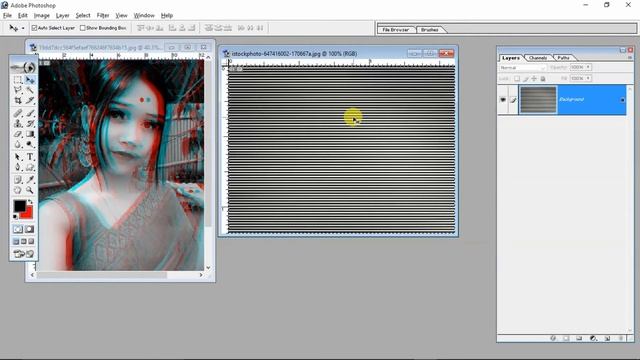640x360 pixels.
Task: Click Jump to ImageReady button
Action: tap(23, 254)
